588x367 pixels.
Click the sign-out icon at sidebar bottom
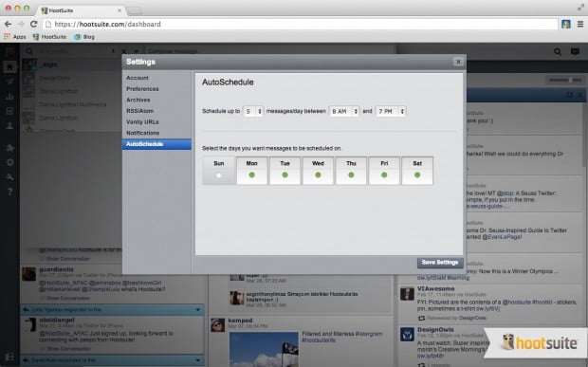coord(9,357)
